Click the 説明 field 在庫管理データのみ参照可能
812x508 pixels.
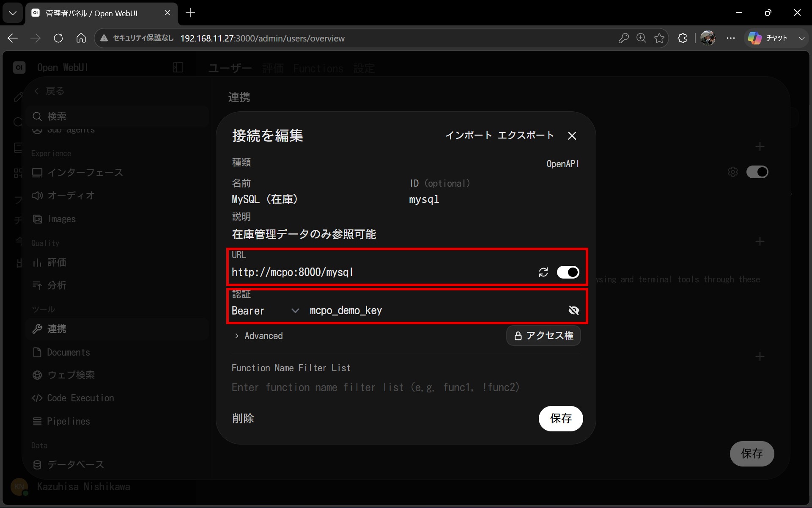[405, 234]
